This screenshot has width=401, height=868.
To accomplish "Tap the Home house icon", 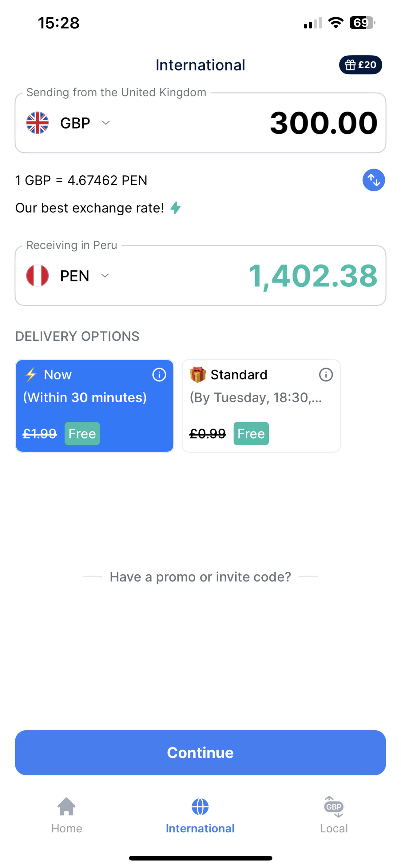I will [66, 806].
